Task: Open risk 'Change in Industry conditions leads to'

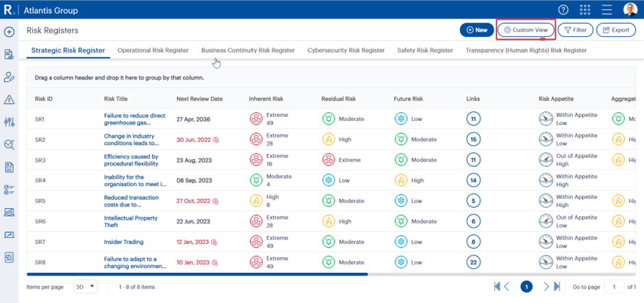Action: (131, 140)
